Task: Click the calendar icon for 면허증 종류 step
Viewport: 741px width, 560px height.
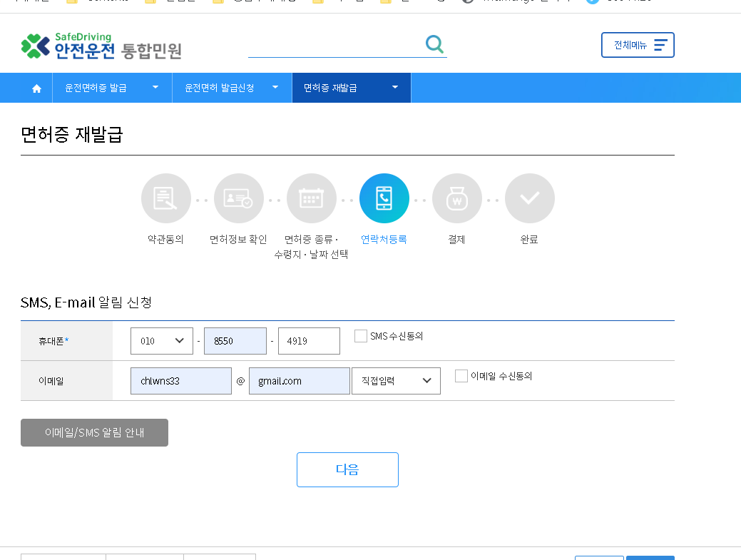Action: (312, 198)
